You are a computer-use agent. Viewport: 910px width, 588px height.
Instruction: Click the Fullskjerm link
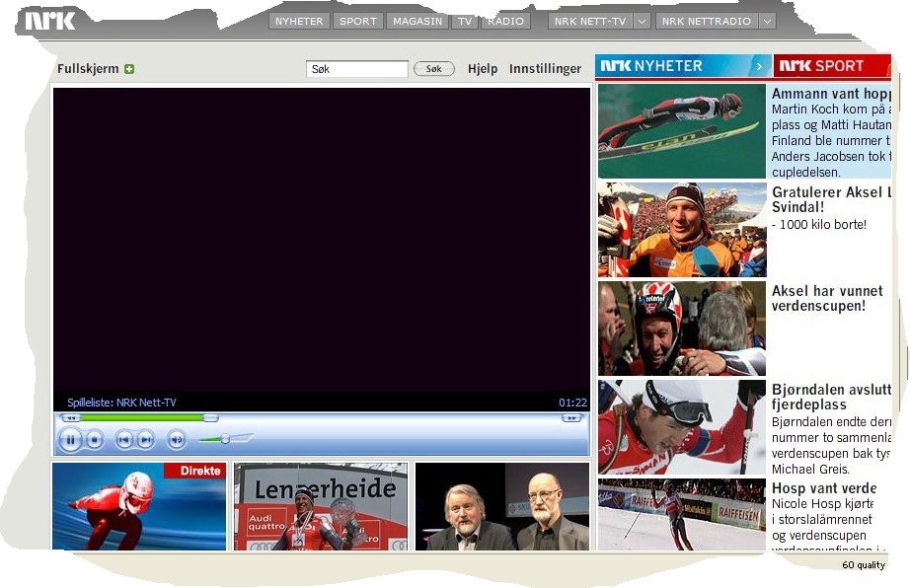[x=88, y=68]
